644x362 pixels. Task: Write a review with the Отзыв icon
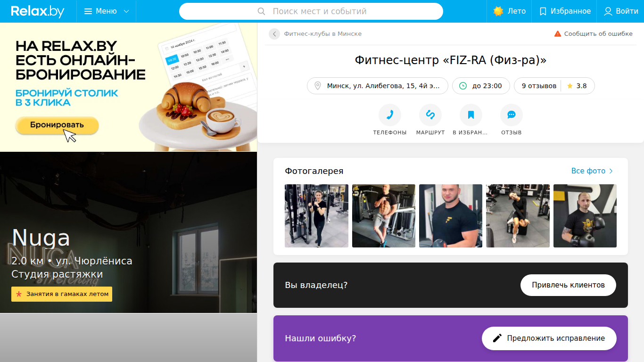point(512,115)
